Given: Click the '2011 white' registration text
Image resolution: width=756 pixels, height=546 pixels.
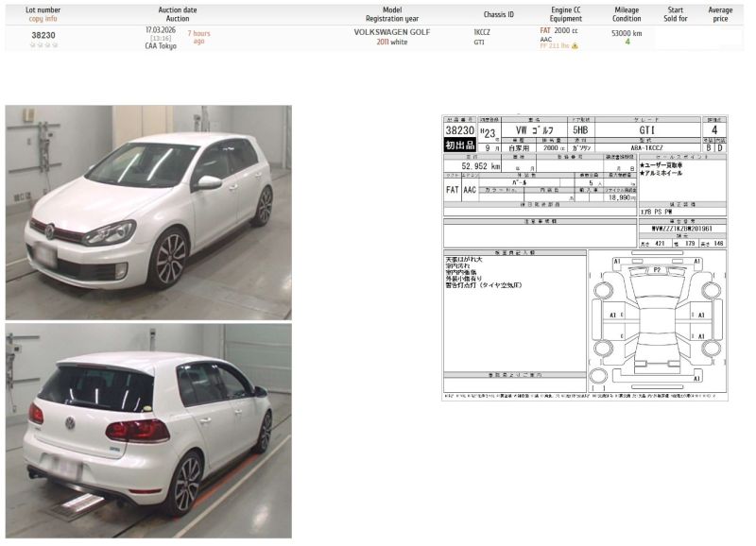Looking at the screenshot, I should tap(392, 42).
